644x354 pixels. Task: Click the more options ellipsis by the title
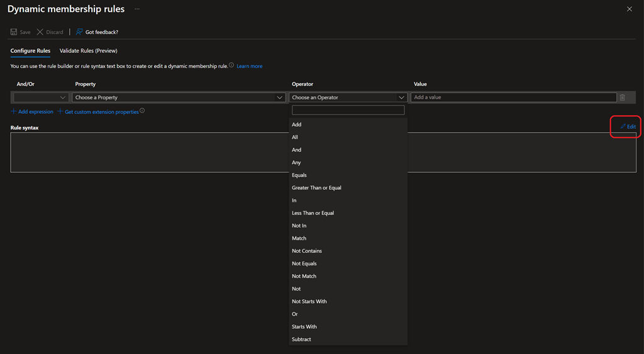(x=136, y=9)
